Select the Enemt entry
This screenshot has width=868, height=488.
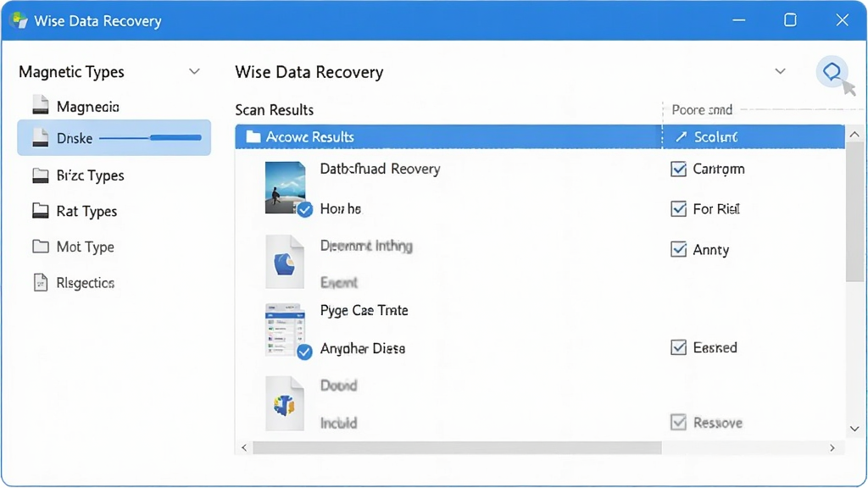339,283
